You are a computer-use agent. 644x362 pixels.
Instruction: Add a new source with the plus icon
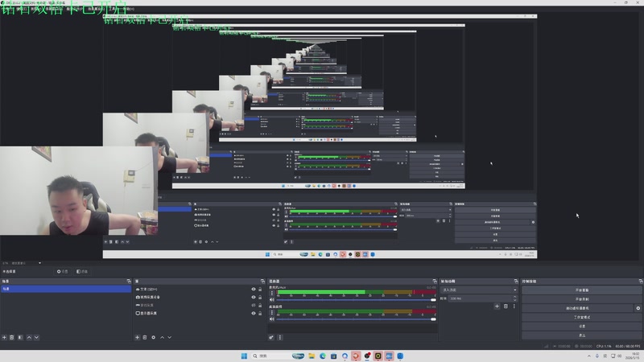(137, 337)
